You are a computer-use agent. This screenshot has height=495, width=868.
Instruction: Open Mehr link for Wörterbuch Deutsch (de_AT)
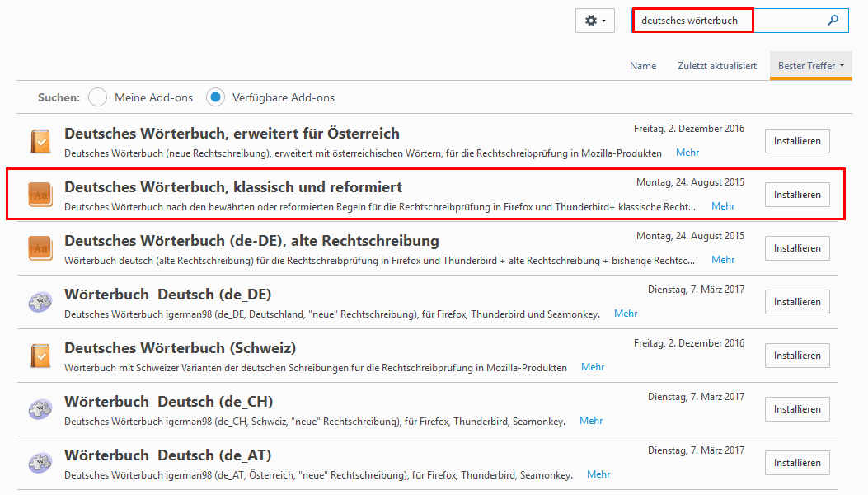(598, 474)
